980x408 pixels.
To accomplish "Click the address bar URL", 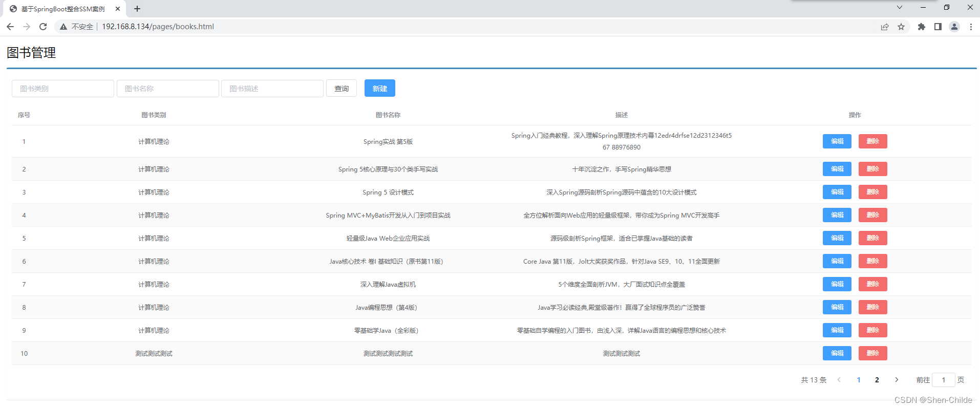I will [158, 27].
